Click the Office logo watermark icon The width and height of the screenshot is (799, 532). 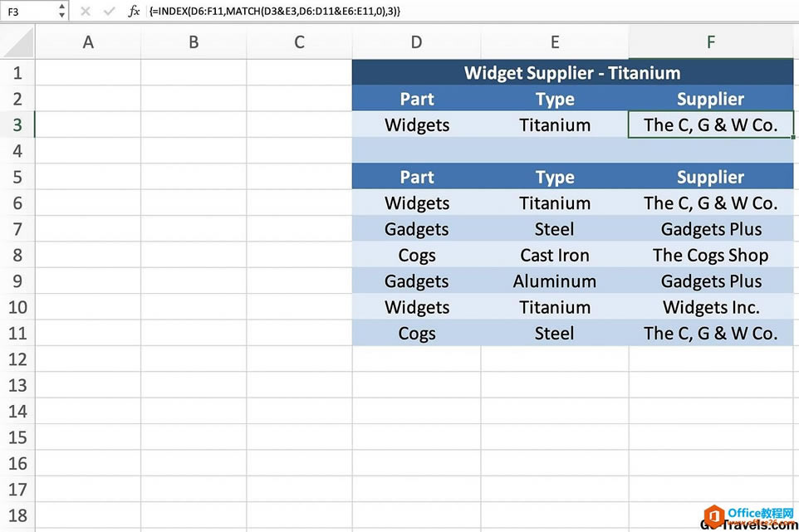pos(714,516)
